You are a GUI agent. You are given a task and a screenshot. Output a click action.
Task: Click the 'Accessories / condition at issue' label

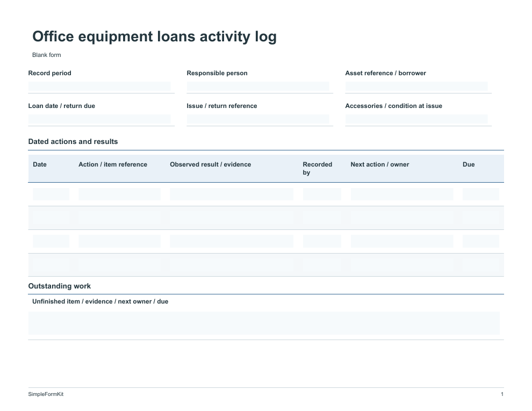(393, 106)
